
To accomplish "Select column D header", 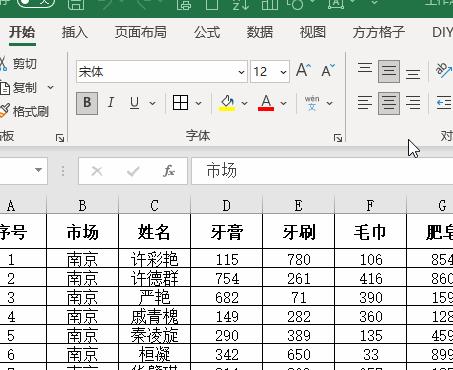I will (227, 206).
